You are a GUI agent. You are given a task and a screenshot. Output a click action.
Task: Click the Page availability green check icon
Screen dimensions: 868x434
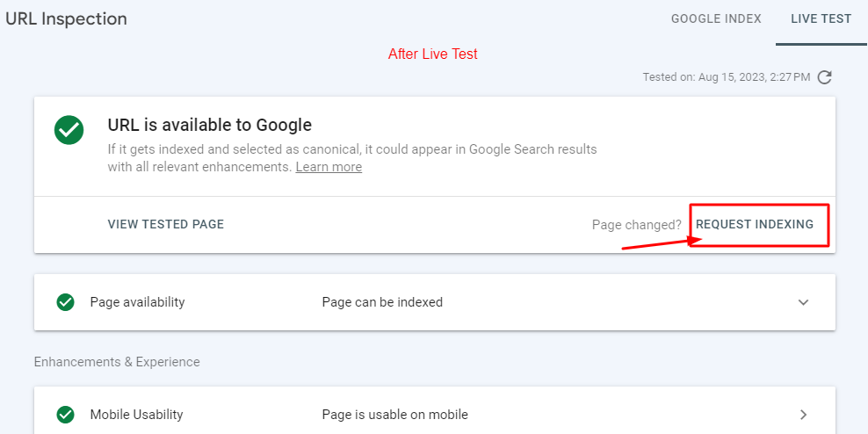(65, 302)
